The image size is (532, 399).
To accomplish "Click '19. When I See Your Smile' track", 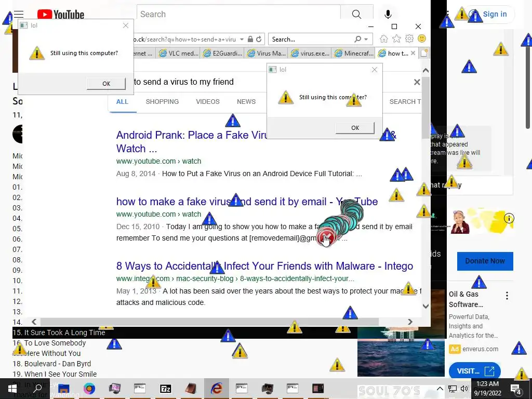I will [55, 374].
